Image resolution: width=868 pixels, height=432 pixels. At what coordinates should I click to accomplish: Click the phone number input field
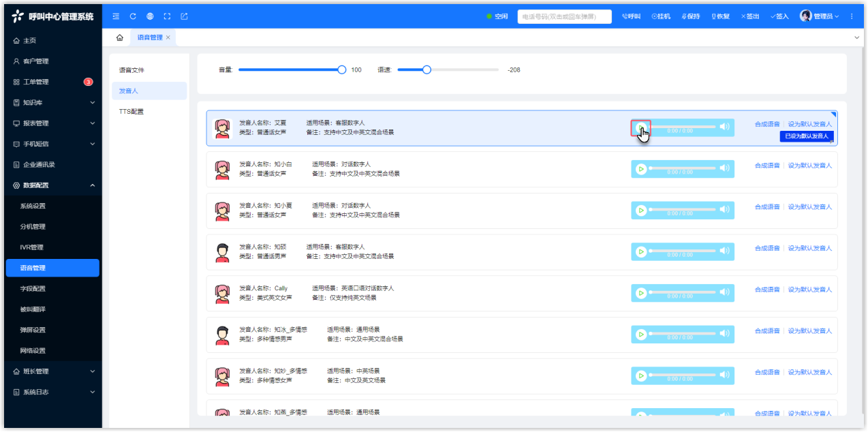pyautogui.click(x=564, y=16)
